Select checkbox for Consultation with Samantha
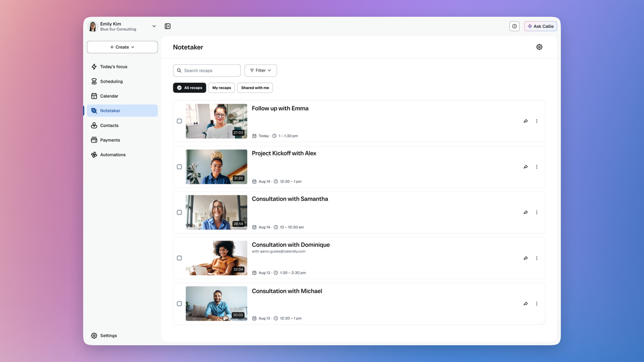This screenshot has height=362, width=644. coord(179,212)
